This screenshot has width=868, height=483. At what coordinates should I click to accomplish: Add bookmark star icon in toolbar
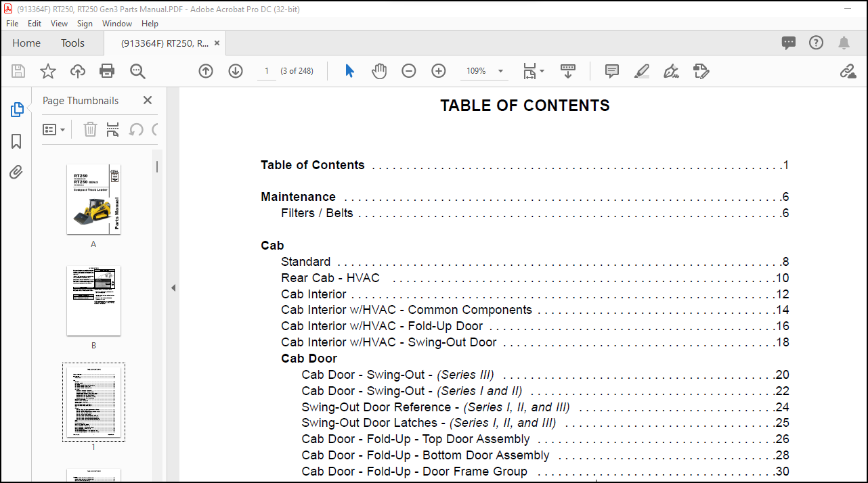pos(48,71)
